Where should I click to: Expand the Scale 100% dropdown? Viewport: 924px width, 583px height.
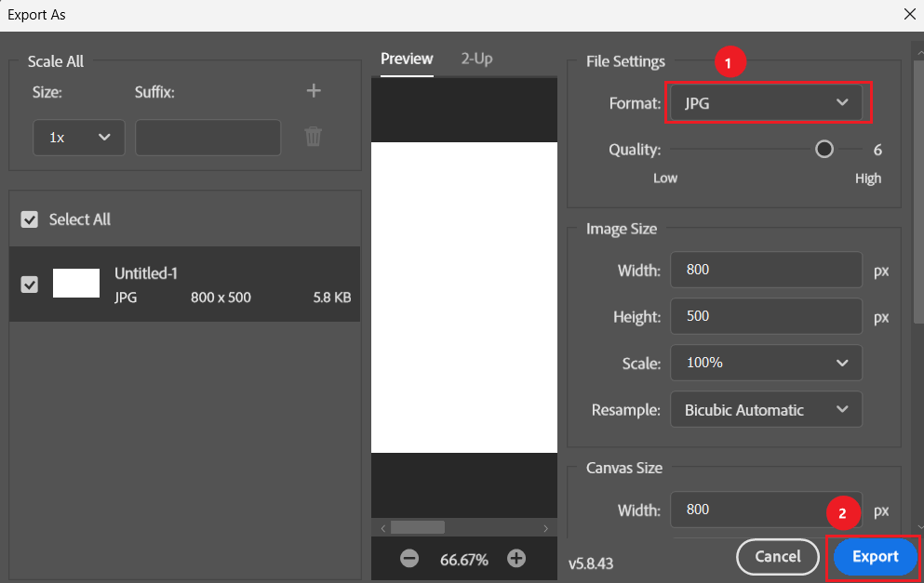(x=765, y=363)
